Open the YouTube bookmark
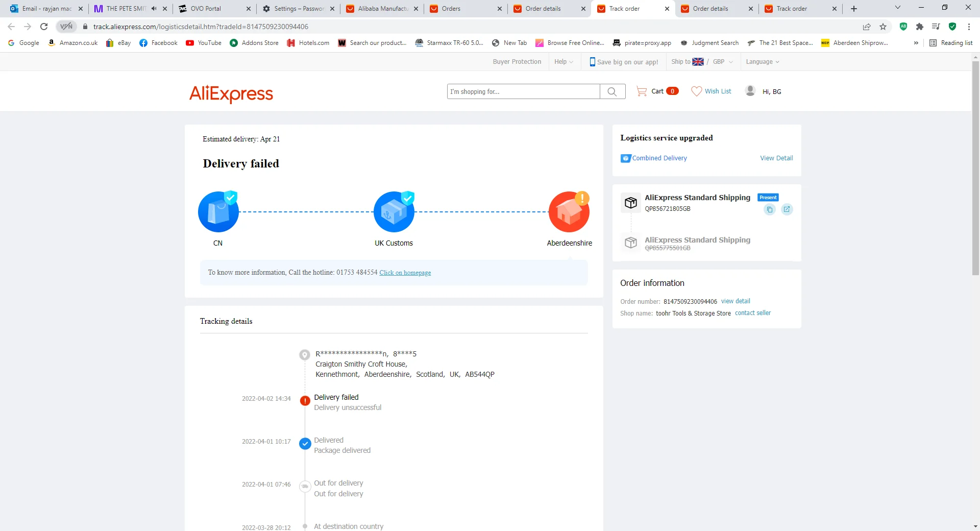The width and height of the screenshot is (980, 531). (x=204, y=43)
